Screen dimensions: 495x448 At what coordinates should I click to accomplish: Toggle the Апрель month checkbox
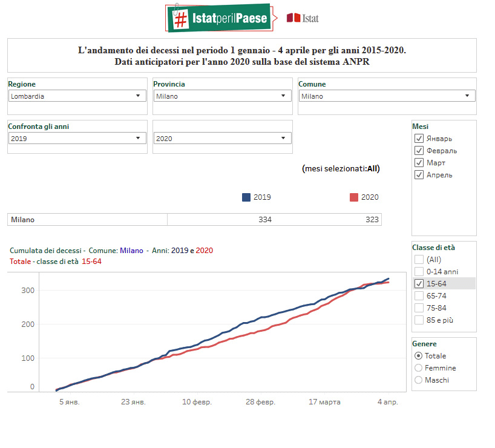(x=419, y=175)
